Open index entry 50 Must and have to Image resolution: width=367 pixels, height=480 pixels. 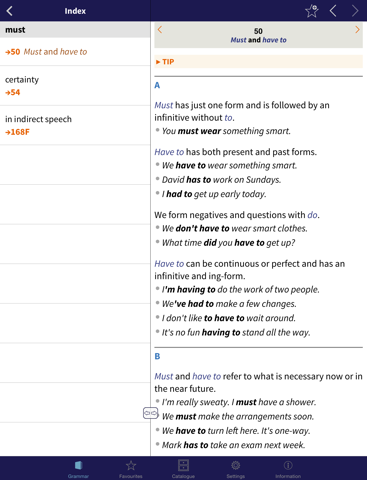(x=46, y=52)
